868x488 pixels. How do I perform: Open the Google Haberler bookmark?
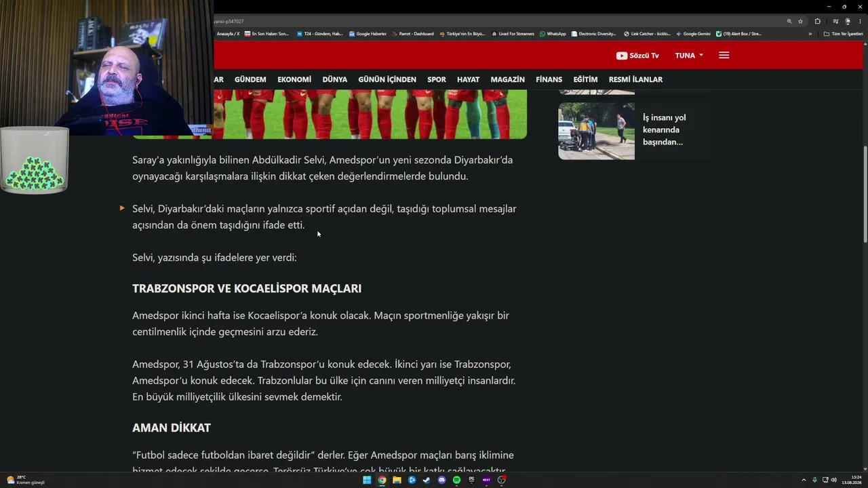[368, 34]
